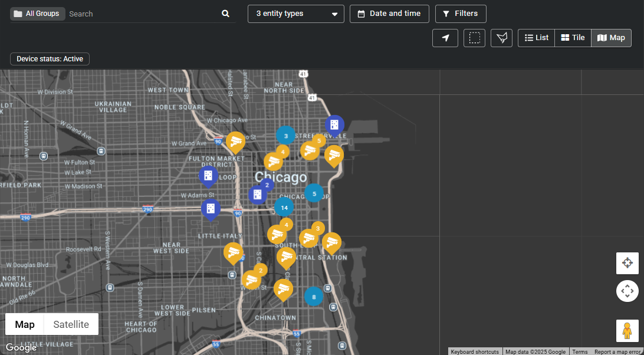Use the lasso selection tool

(501, 38)
